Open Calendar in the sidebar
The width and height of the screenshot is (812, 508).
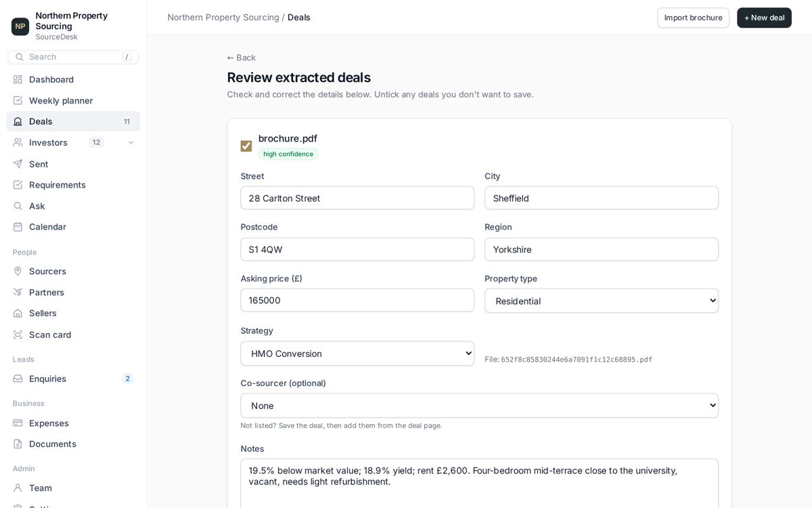click(x=73, y=227)
